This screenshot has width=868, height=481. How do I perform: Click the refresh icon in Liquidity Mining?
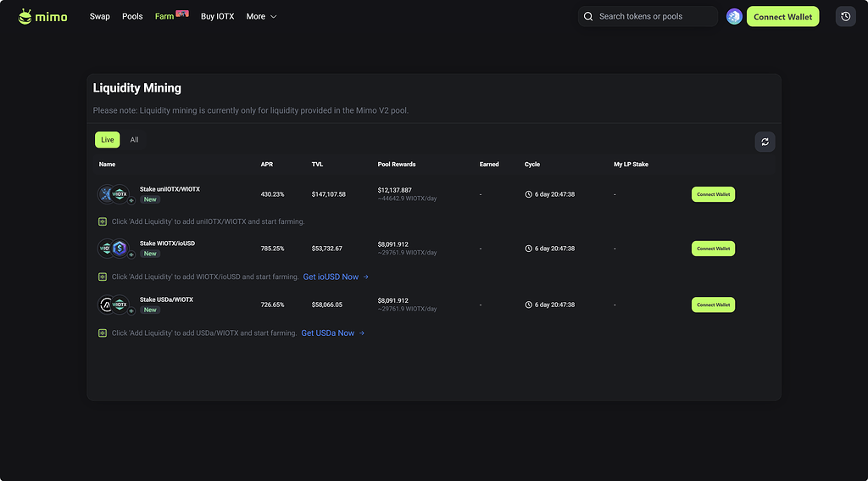[x=765, y=143]
